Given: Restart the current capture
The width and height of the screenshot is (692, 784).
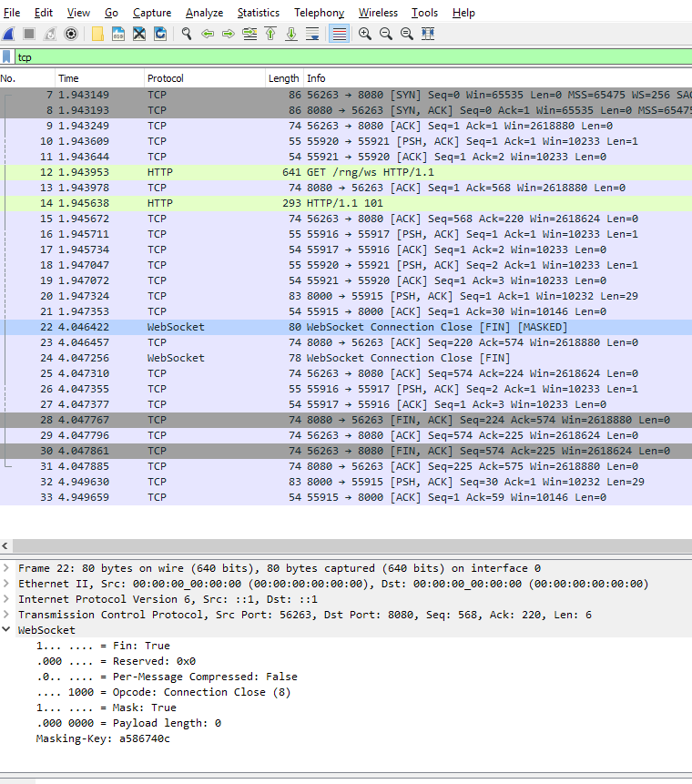Looking at the screenshot, I should click(50, 34).
